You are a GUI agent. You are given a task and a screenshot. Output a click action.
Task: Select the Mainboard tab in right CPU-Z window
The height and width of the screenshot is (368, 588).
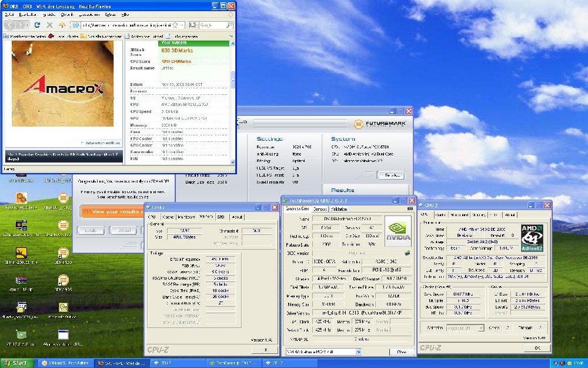[459, 215]
